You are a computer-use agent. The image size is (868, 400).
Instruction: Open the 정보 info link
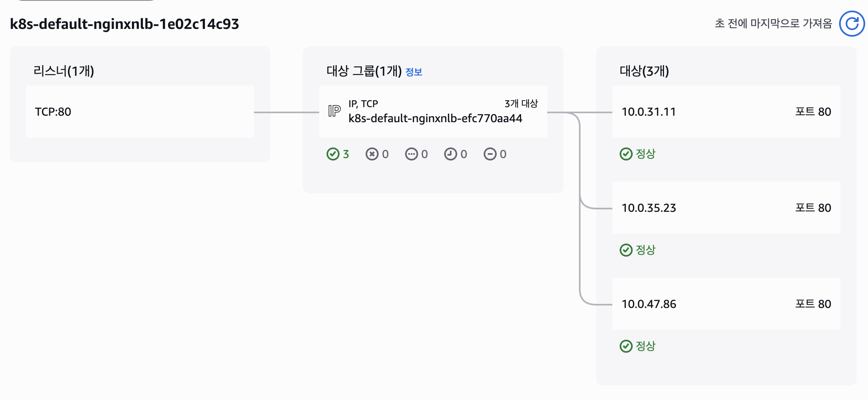click(x=414, y=72)
